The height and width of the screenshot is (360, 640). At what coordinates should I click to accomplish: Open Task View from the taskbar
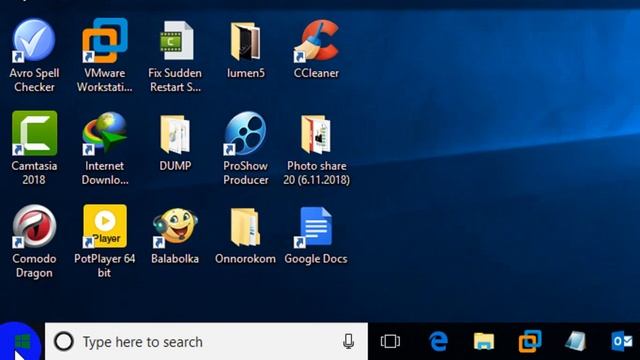(390, 341)
